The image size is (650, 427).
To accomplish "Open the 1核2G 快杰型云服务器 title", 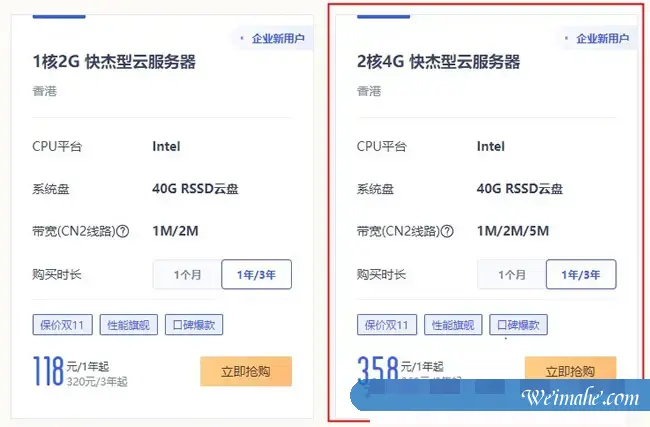I will pos(114,62).
